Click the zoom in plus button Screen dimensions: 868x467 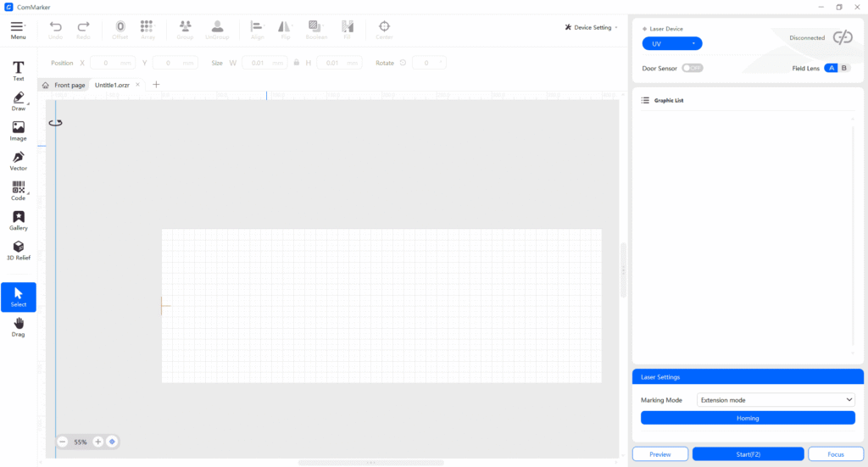tap(98, 442)
